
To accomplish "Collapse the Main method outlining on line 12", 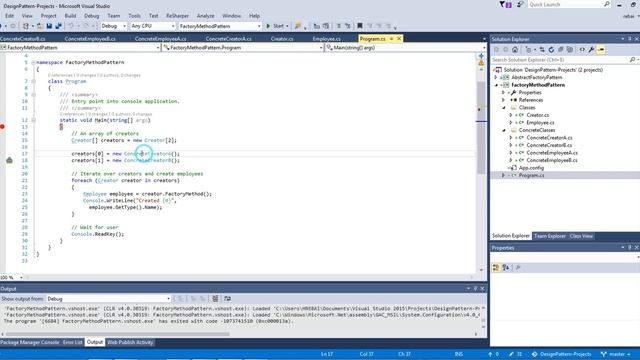I will (33, 120).
